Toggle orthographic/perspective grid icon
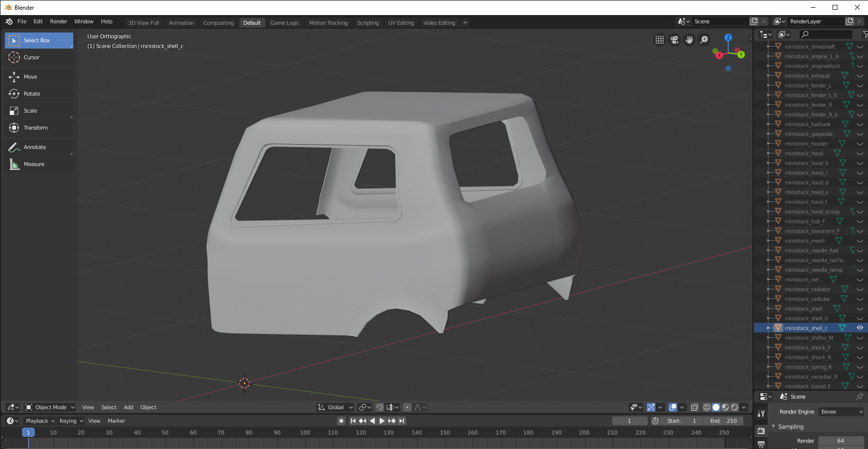The height and width of the screenshot is (449, 868). pos(660,40)
